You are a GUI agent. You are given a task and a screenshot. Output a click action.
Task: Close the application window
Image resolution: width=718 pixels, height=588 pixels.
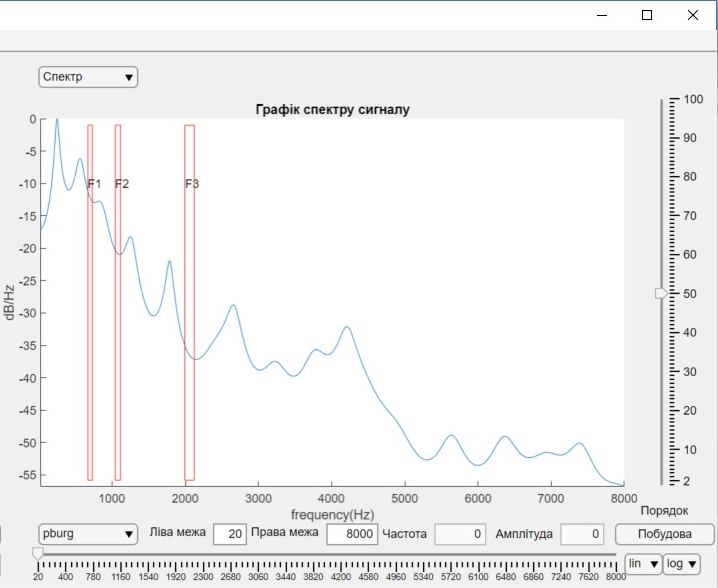point(692,15)
